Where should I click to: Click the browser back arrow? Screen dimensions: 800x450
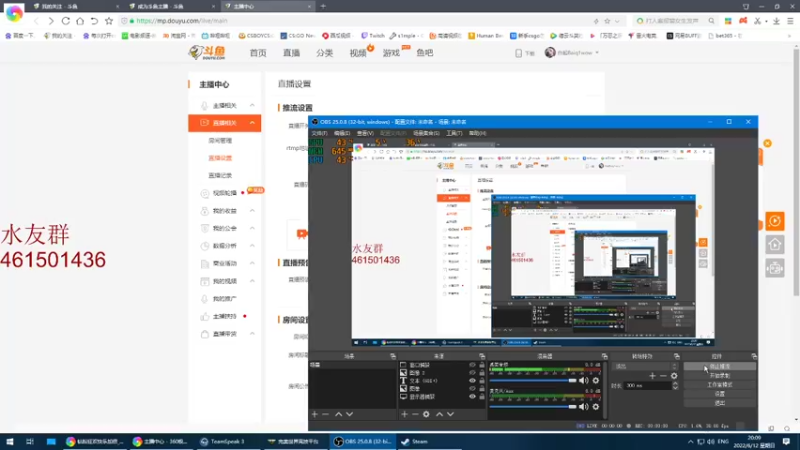[x=36, y=21]
